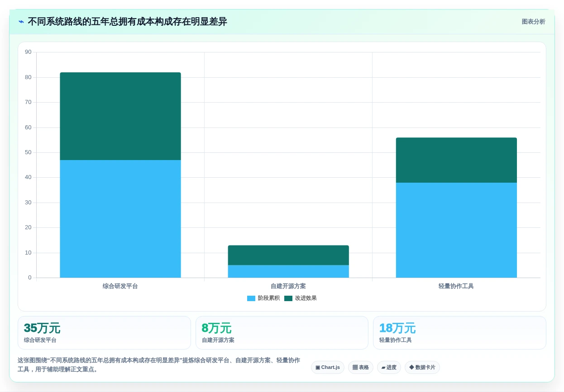Select the 进度 tag
The width and height of the screenshot is (564, 392).
click(x=389, y=367)
